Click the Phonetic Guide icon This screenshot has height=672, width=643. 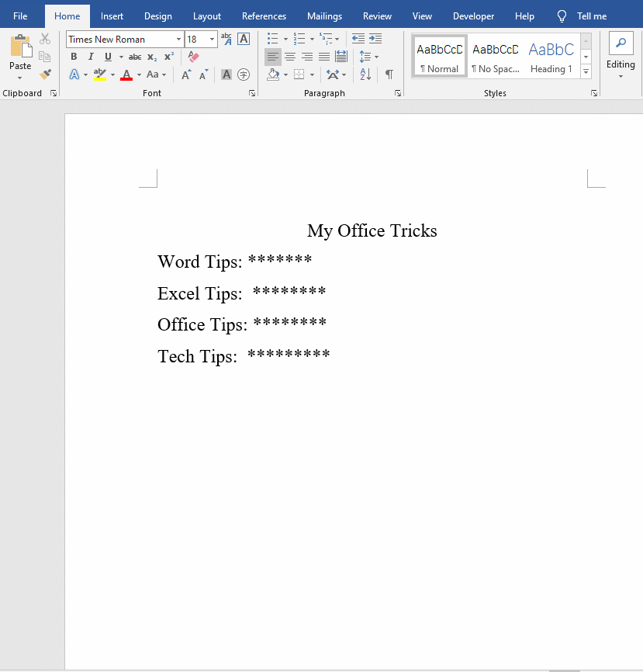tap(226, 39)
